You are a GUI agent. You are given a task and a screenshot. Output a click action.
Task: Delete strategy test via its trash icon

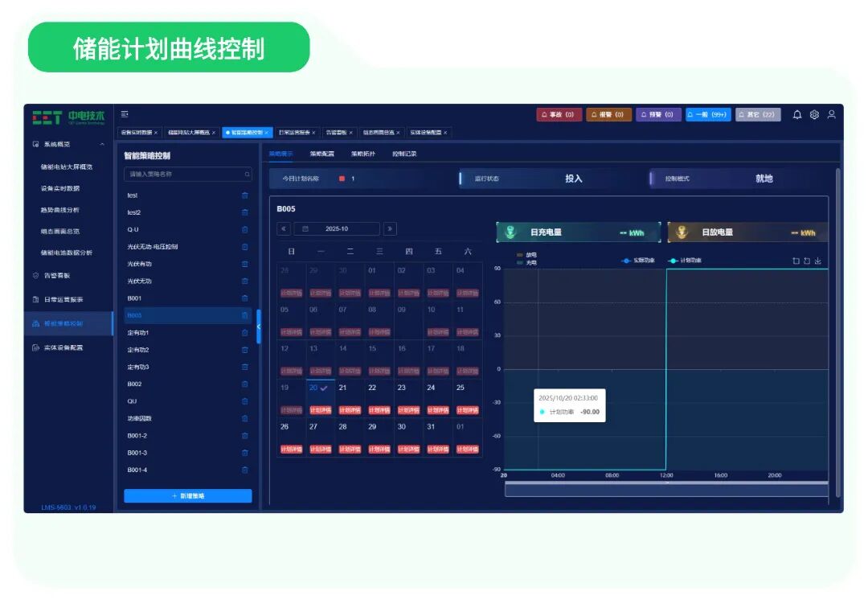(x=244, y=195)
